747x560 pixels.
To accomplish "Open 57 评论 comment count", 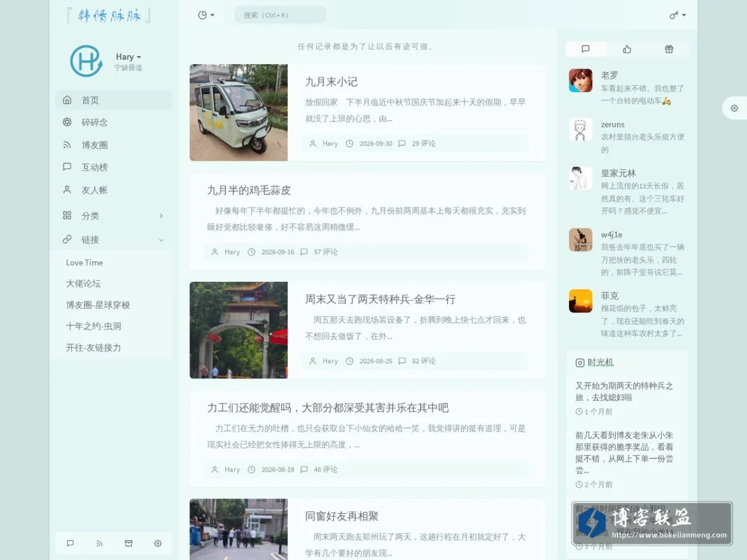I will 326,252.
